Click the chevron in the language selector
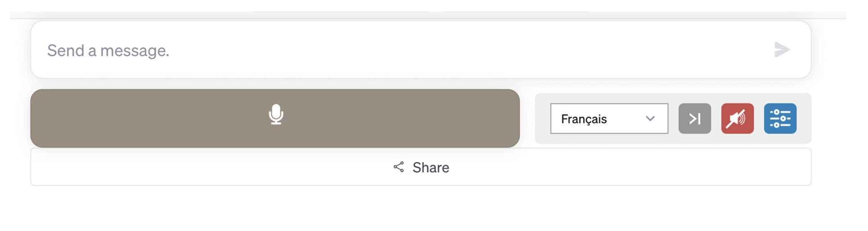868x231 pixels. pos(650,119)
